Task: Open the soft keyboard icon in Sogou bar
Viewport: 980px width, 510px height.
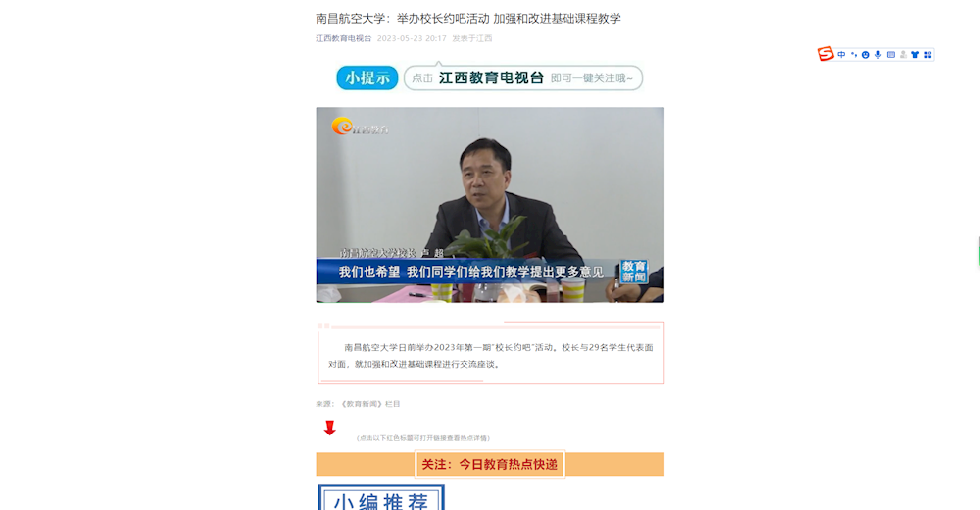Action: [x=891, y=55]
